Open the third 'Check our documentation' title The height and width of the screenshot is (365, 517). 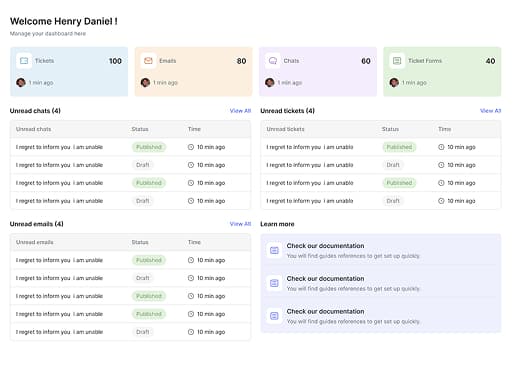325,311
